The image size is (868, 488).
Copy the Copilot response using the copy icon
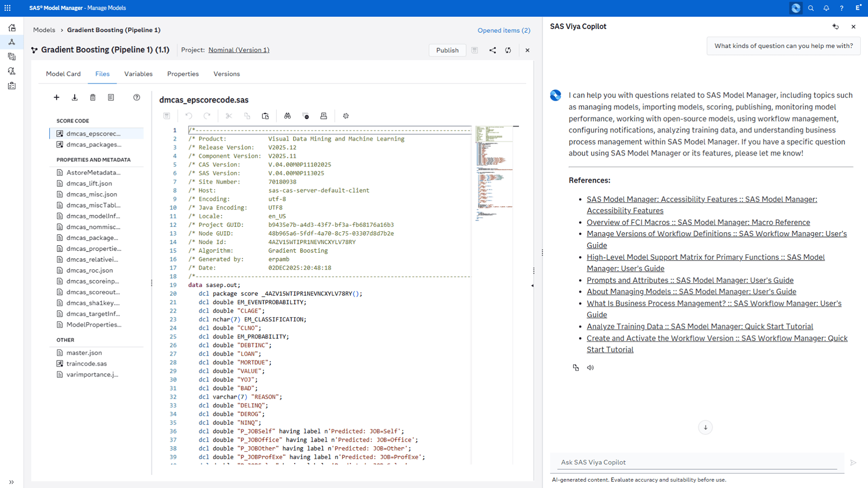(x=576, y=367)
